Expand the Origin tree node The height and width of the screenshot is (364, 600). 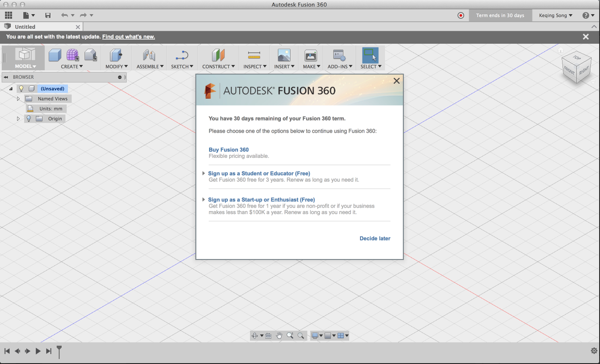tap(18, 119)
